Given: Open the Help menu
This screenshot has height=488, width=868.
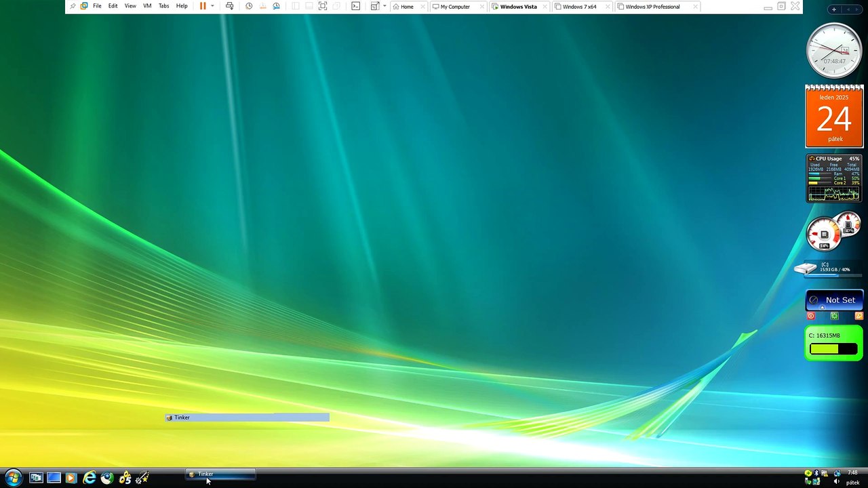Looking at the screenshot, I should point(182,6).
